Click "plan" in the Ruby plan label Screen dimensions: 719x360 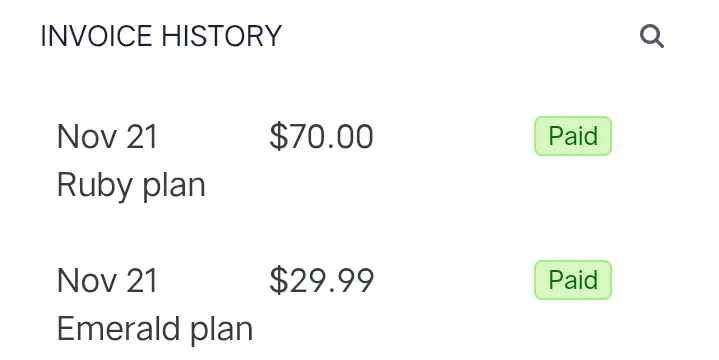(174, 187)
